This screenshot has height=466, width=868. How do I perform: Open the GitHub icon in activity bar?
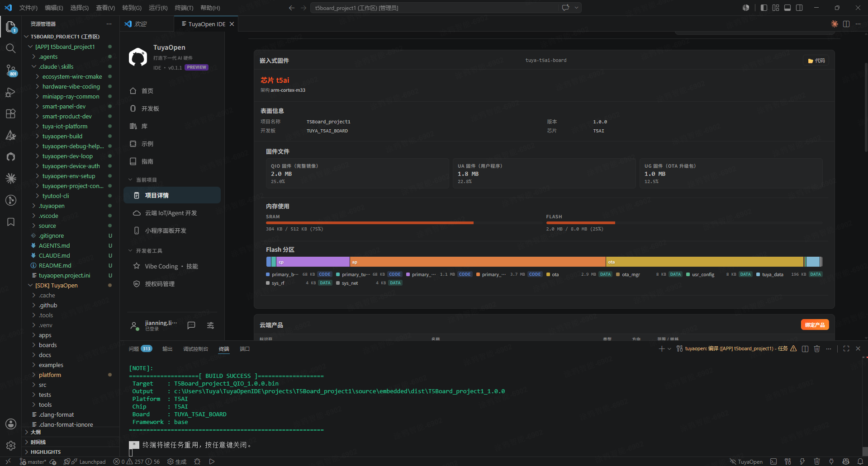tap(11, 157)
